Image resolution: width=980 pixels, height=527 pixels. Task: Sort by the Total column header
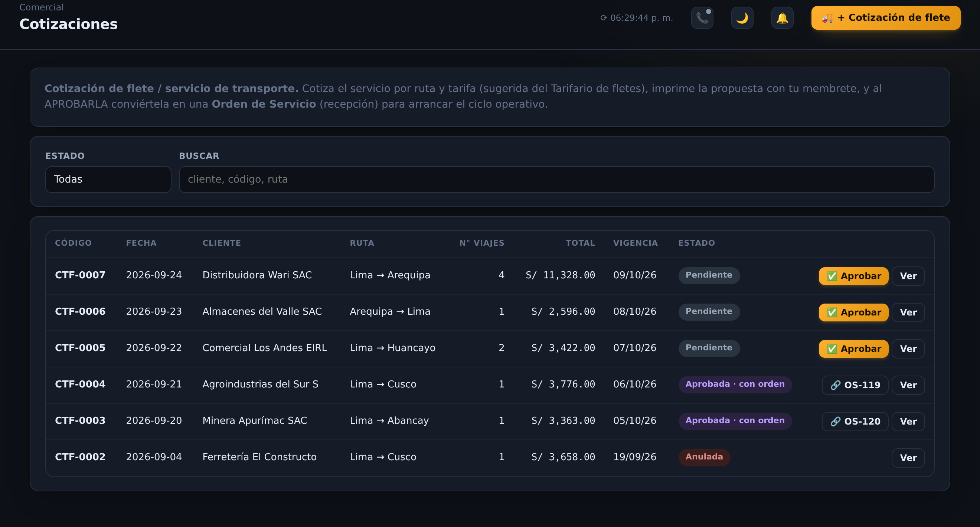click(x=580, y=243)
